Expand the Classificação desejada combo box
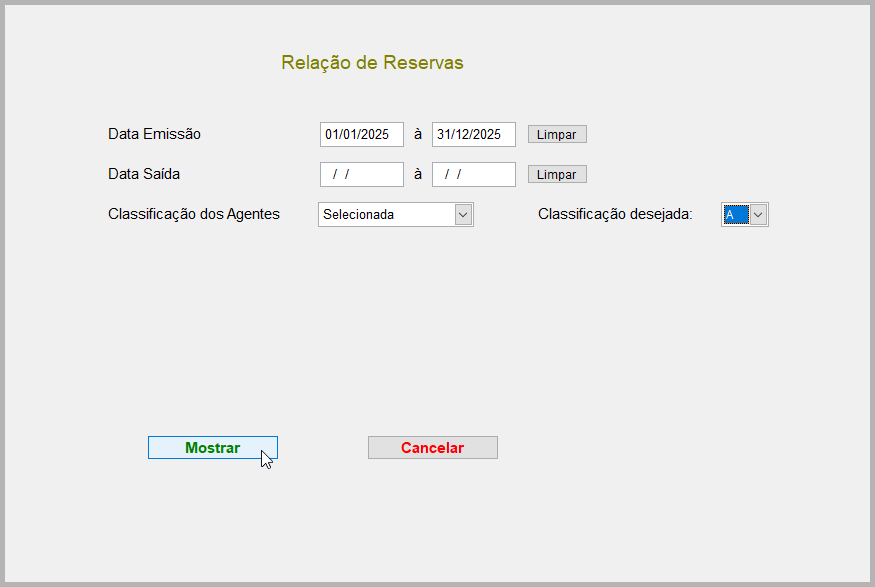875x587 pixels. tap(758, 214)
